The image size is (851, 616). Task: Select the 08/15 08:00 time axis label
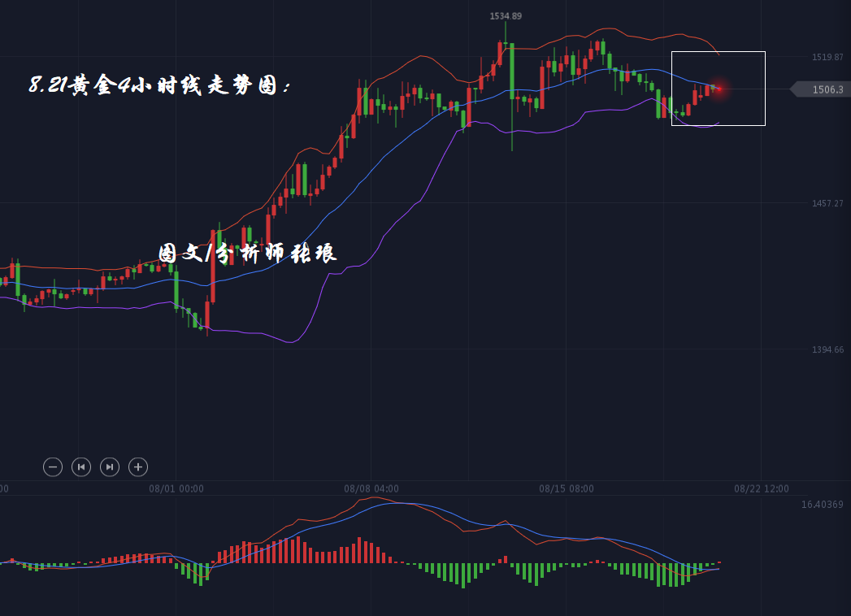click(567, 489)
